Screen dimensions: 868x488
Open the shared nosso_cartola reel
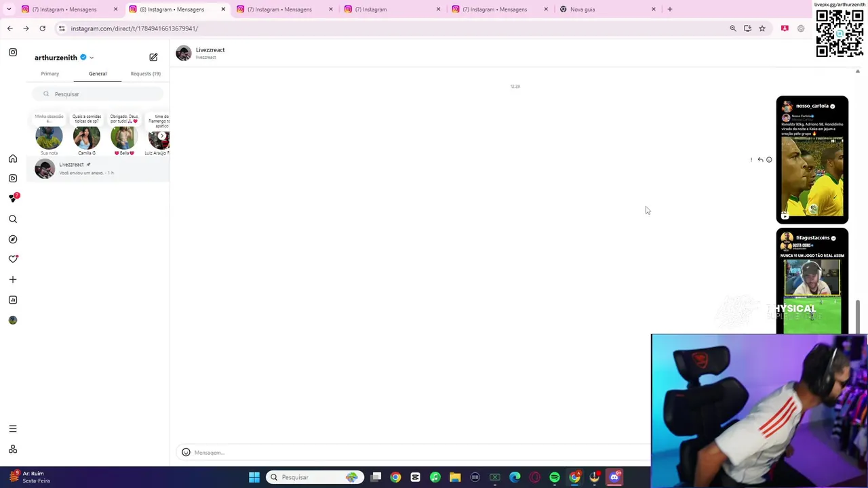[x=812, y=160]
